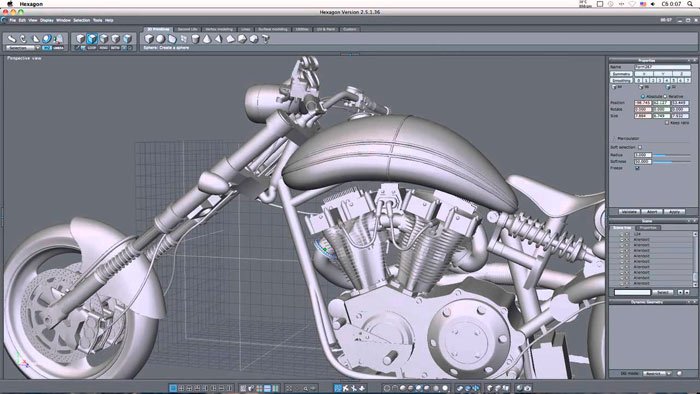Select the sphere primitive icon

(160, 39)
